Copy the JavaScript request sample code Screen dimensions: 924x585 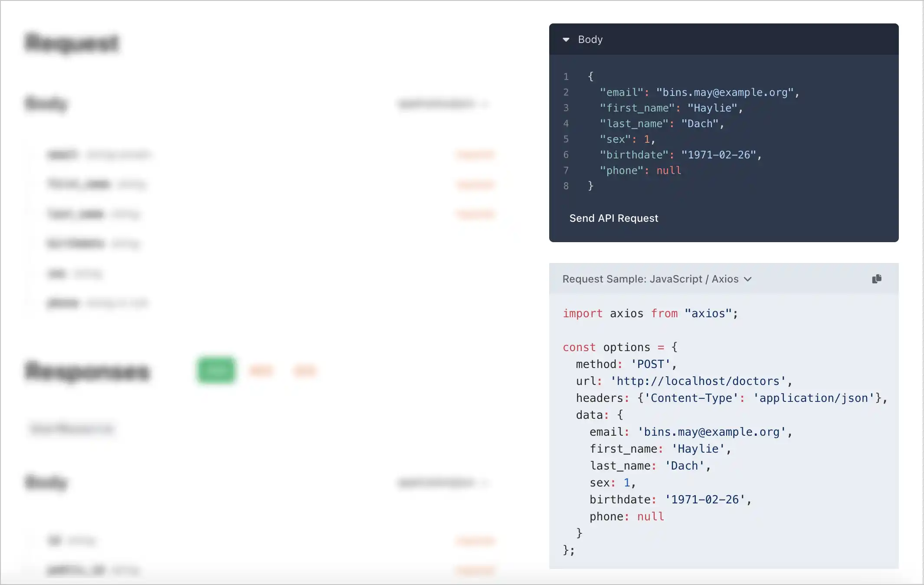[x=876, y=279]
